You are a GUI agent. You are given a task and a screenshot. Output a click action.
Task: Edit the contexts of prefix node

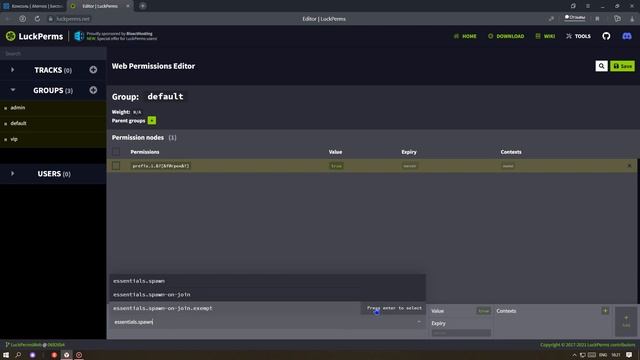[508, 166]
